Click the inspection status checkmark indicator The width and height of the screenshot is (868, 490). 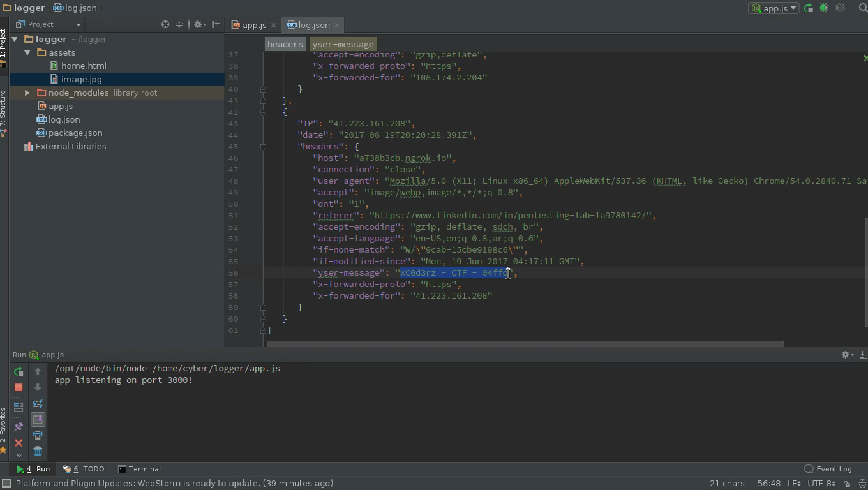pyautogui.click(x=865, y=57)
